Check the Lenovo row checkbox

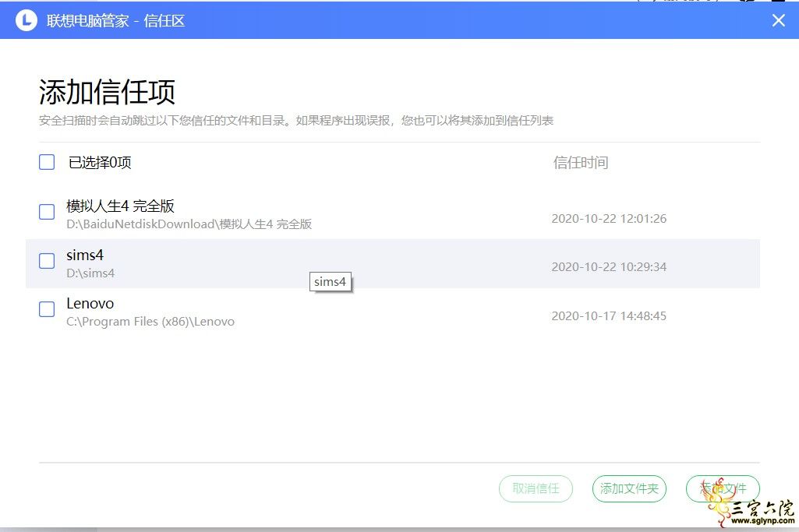pos(47,309)
